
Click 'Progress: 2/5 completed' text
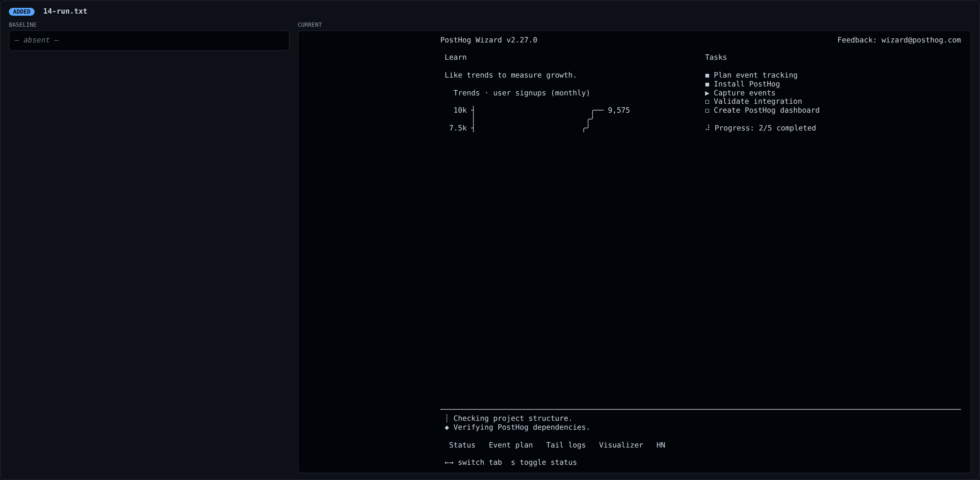765,128
